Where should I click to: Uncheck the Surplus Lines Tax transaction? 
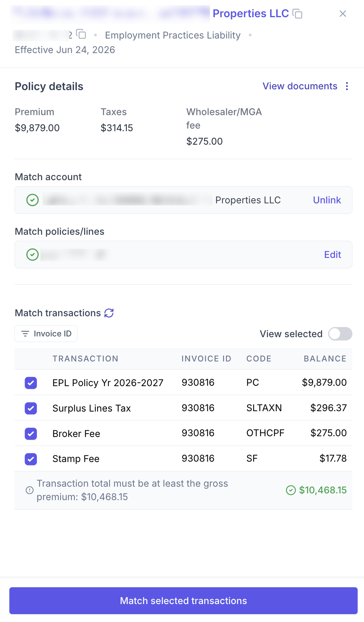[31, 408]
